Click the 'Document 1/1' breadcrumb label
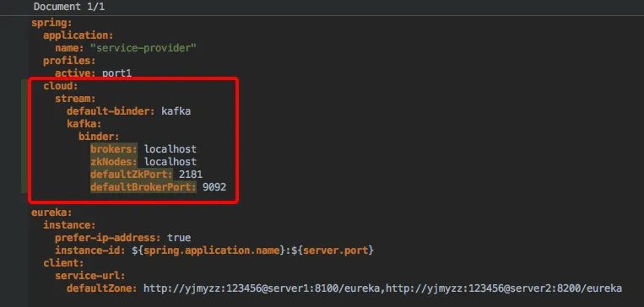Screen dimensions: 644x307 click(69, 7)
